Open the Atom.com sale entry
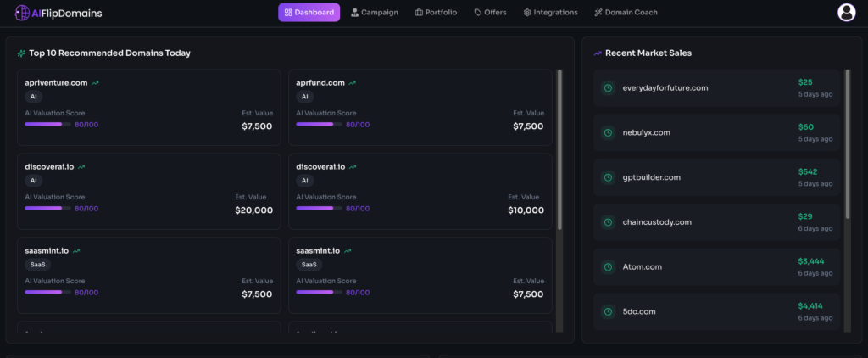The width and height of the screenshot is (868, 358). 716,267
